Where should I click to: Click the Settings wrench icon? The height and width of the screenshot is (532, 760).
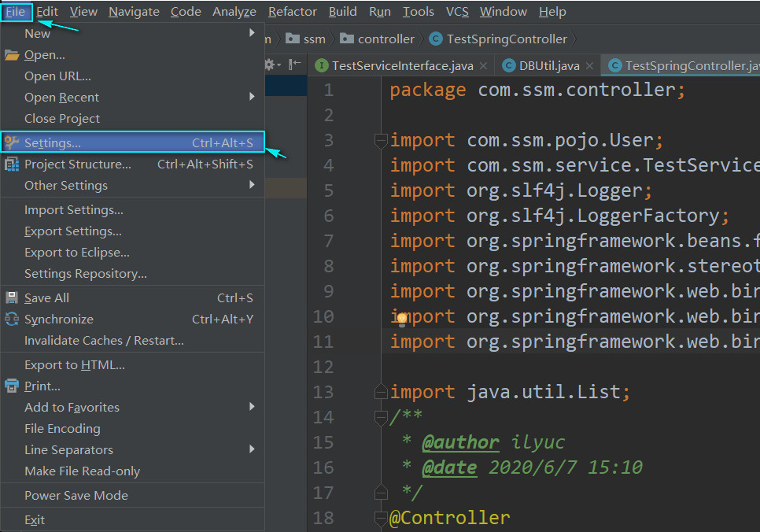pos(12,142)
